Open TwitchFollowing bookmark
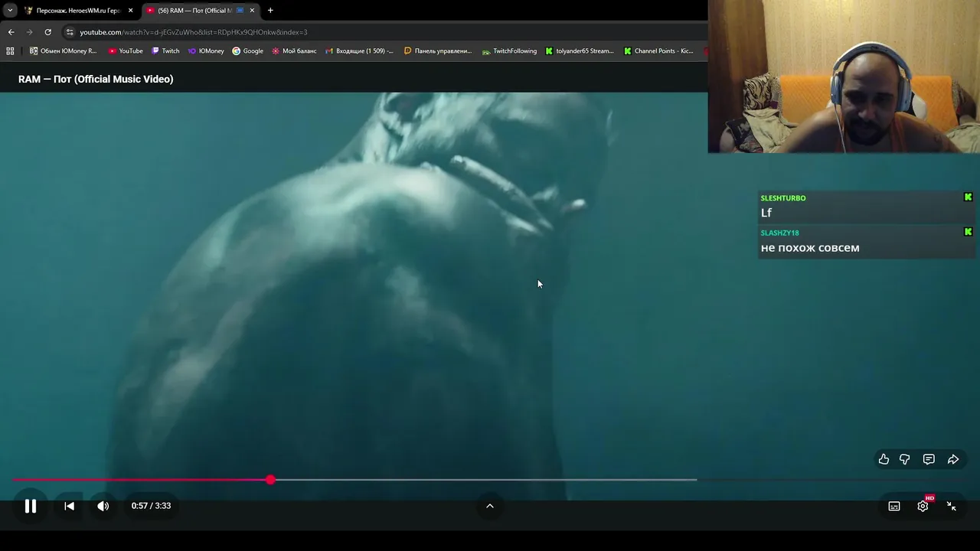This screenshot has width=980, height=551. (x=509, y=51)
